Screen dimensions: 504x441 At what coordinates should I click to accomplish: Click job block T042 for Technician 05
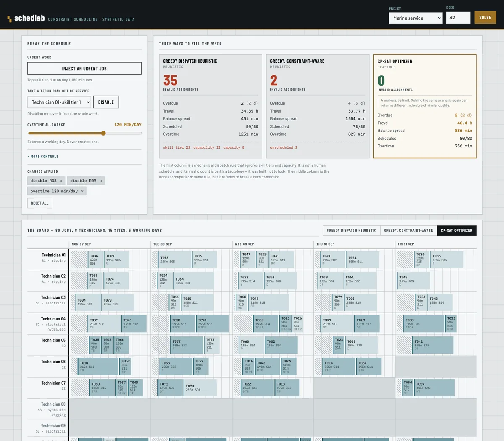pos(433,345)
